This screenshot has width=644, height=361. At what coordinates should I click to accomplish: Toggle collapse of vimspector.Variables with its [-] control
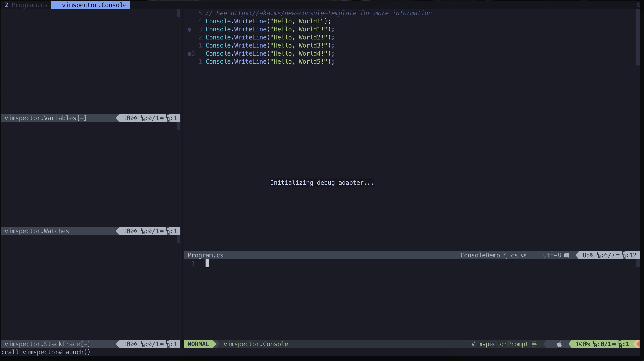coord(82,118)
